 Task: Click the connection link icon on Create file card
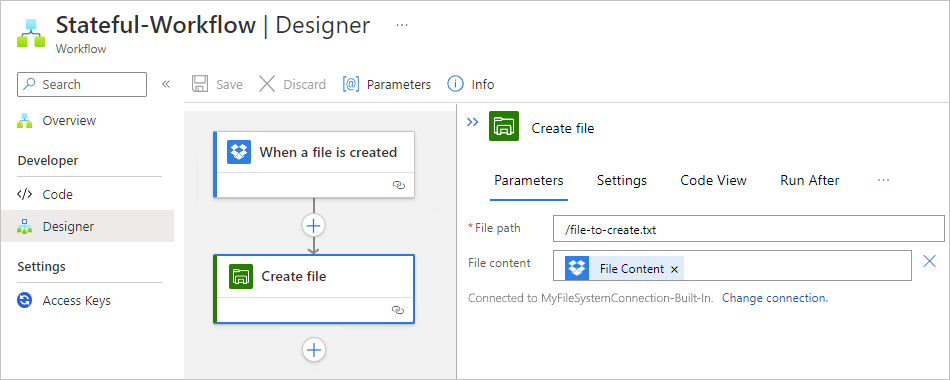(x=398, y=310)
